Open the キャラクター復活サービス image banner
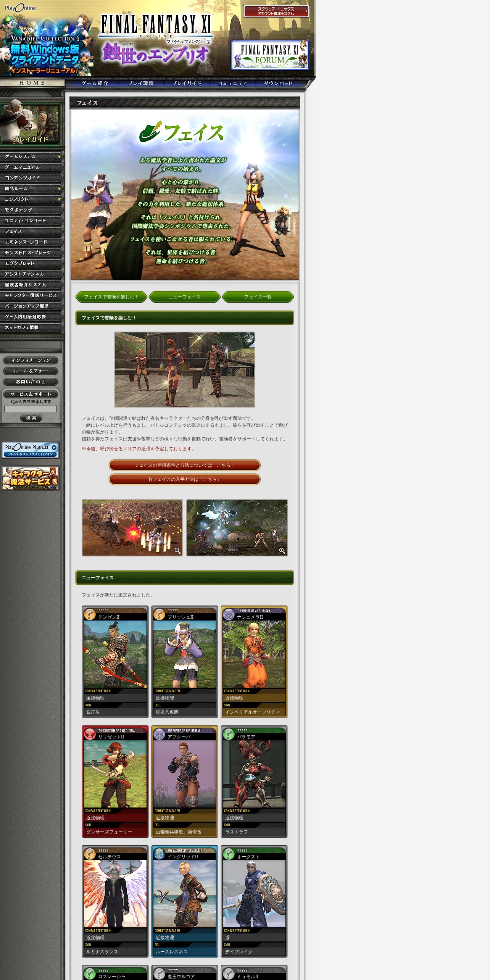 pyautogui.click(x=30, y=478)
